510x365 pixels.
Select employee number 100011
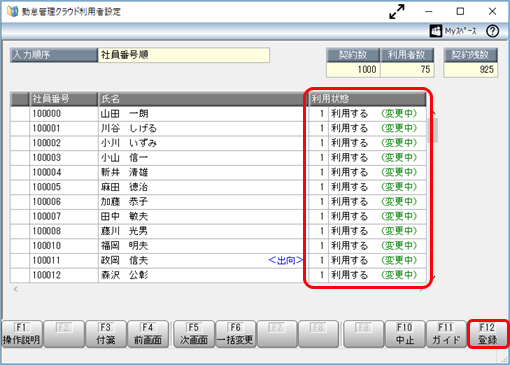[x=64, y=260]
